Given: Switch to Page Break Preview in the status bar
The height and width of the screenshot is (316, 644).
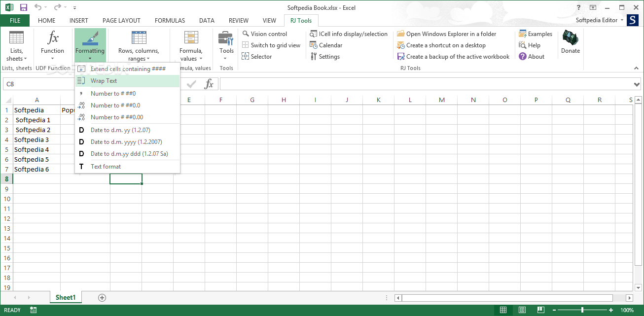Looking at the screenshot, I should [541, 310].
